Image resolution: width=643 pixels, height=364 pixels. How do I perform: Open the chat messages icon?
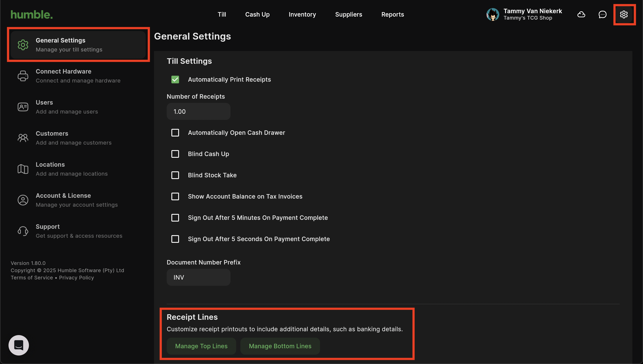(602, 14)
